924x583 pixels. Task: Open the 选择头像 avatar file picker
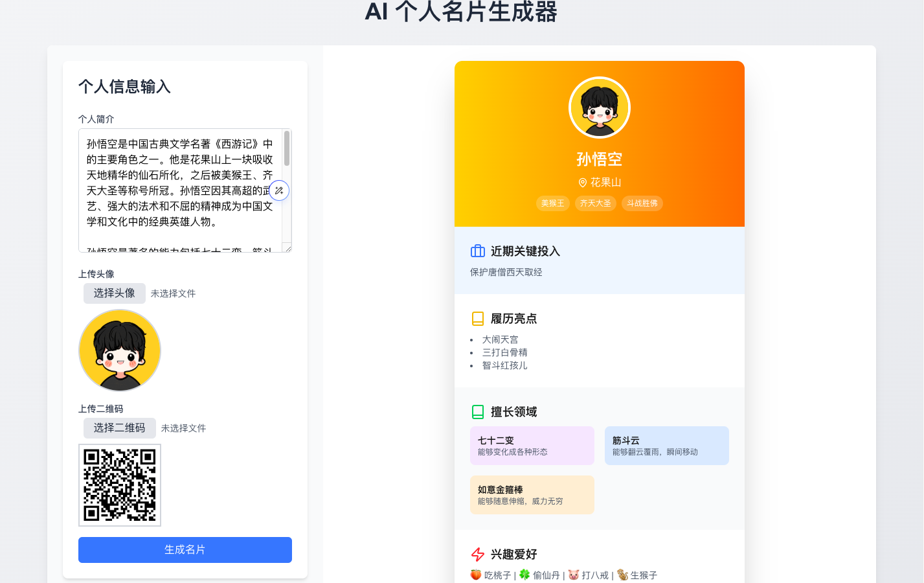point(115,293)
